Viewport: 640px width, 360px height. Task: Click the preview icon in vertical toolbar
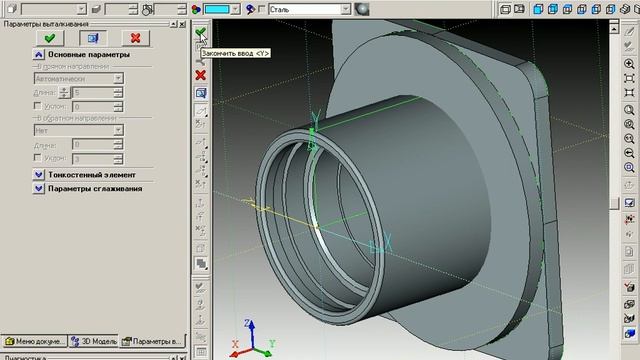pyautogui.click(x=200, y=93)
